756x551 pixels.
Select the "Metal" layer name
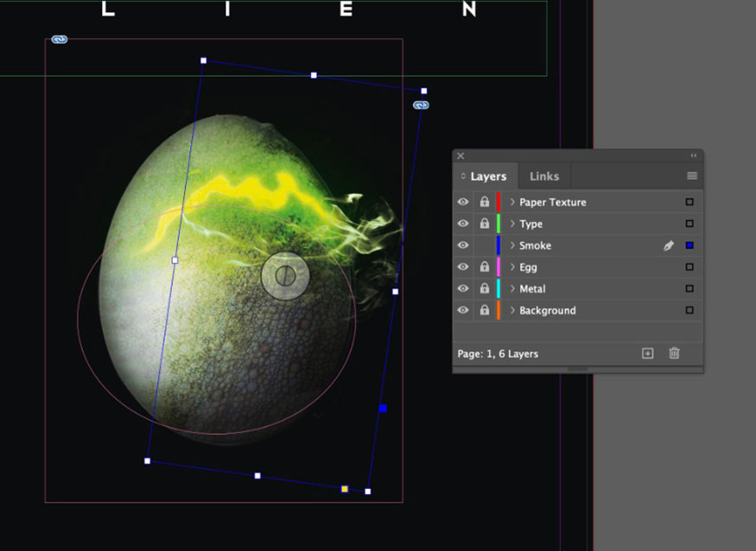pos(532,289)
